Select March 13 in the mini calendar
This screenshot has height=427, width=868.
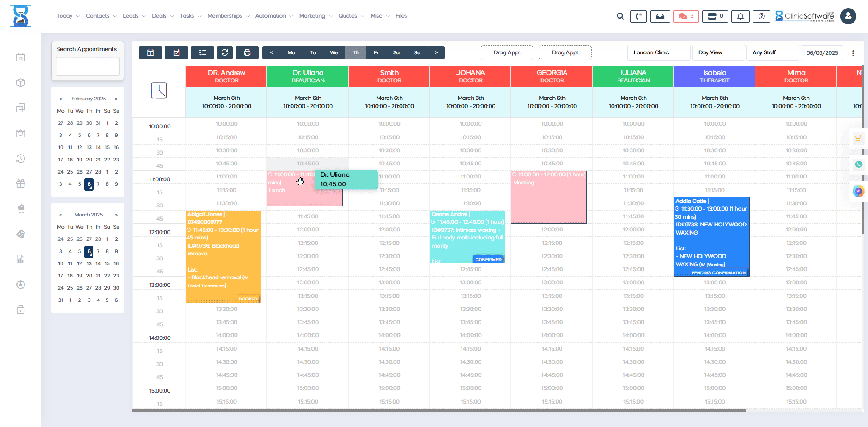[89, 263]
